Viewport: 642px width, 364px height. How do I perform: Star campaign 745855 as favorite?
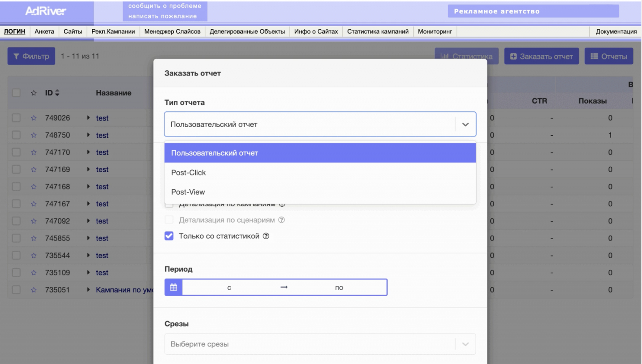pos(34,238)
